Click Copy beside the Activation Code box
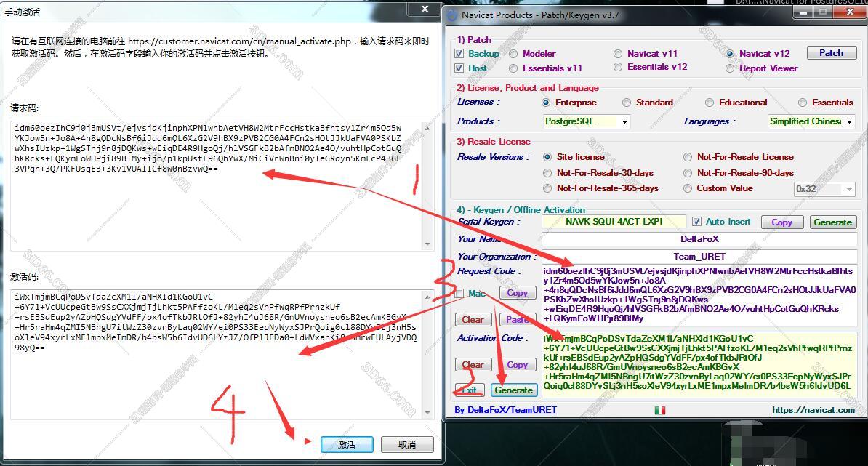This screenshot has width=868, height=466. pyautogui.click(x=517, y=365)
